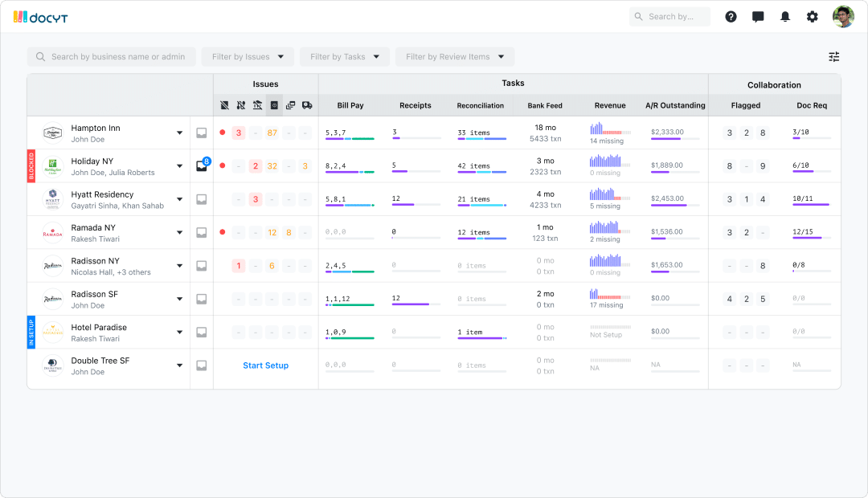Expand the Hotel Paradise row caret

pyautogui.click(x=179, y=332)
